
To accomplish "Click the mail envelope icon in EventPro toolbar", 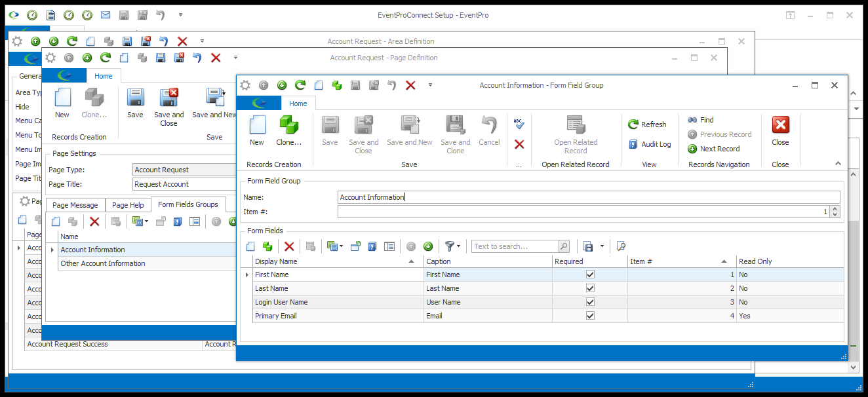I will pyautogui.click(x=106, y=15).
